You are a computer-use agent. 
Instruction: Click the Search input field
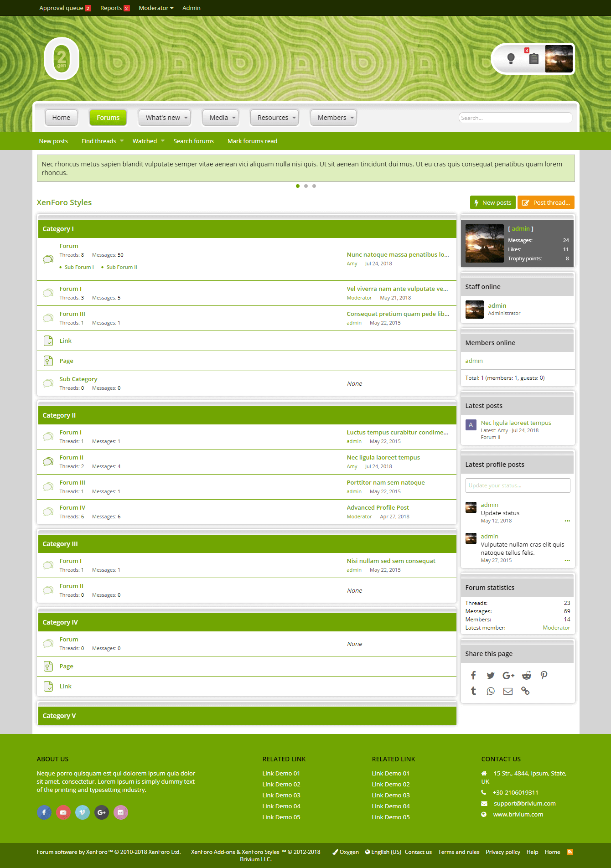(x=515, y=118)
